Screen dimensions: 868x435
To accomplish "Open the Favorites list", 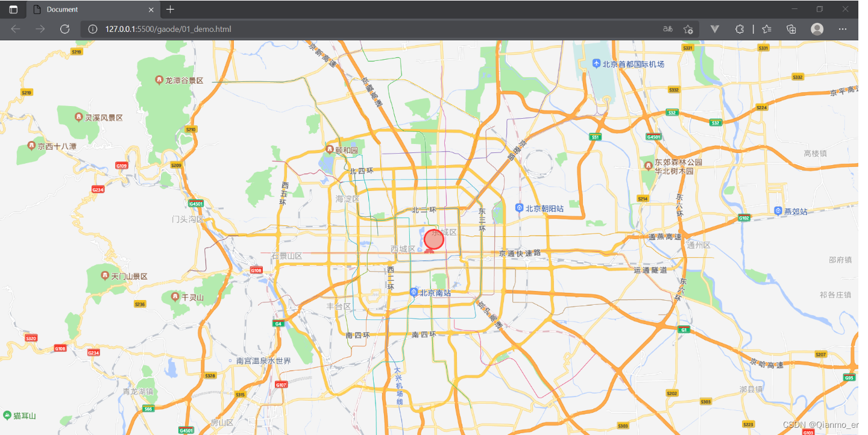I will point(767,29).
